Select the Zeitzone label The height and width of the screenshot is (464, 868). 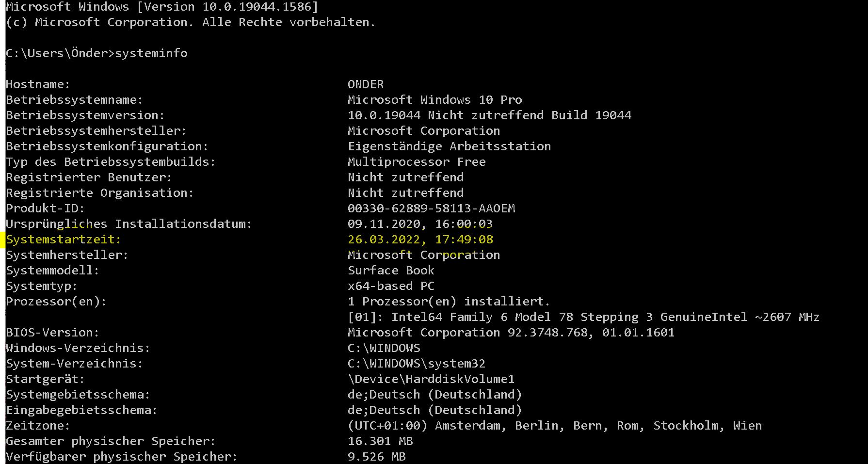(38, 426)
